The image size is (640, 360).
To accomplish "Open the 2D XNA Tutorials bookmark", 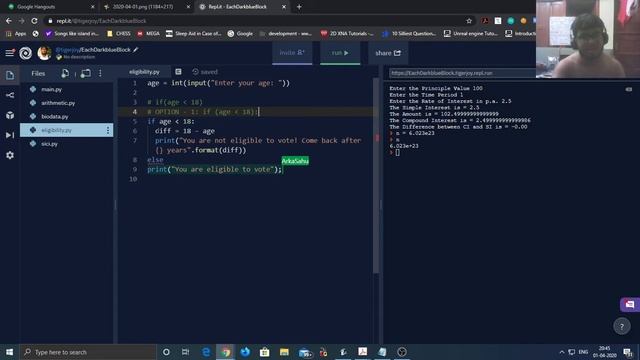I will [x=347, y=33].
